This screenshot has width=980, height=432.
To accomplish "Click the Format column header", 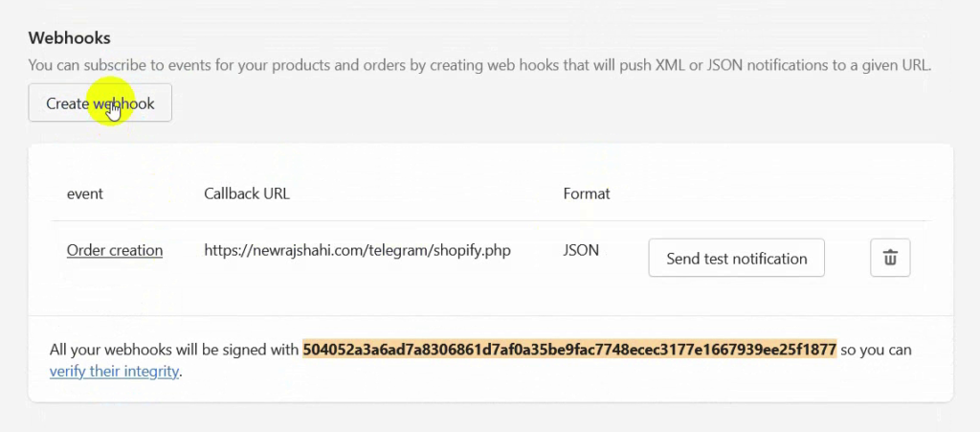I will [x=587, y=193].
